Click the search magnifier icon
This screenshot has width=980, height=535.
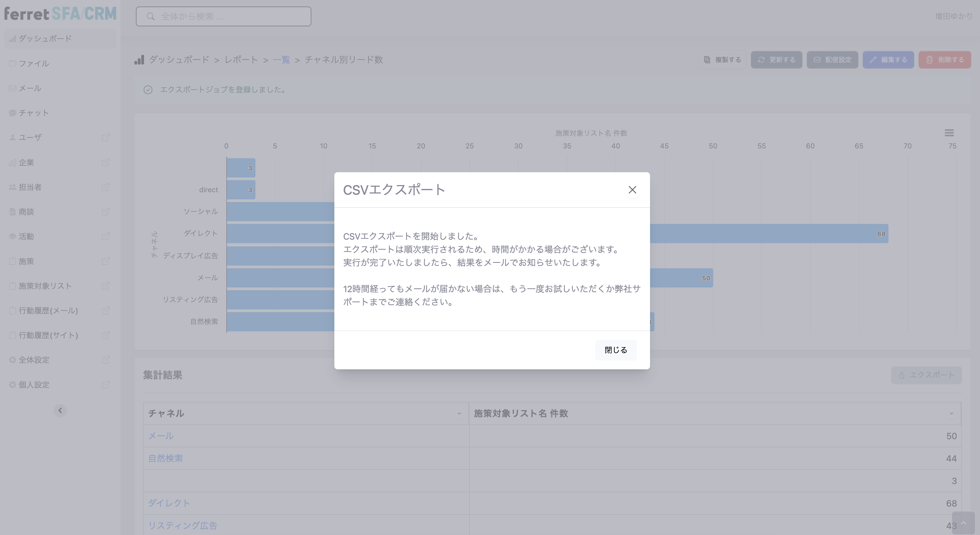[151, 16]
